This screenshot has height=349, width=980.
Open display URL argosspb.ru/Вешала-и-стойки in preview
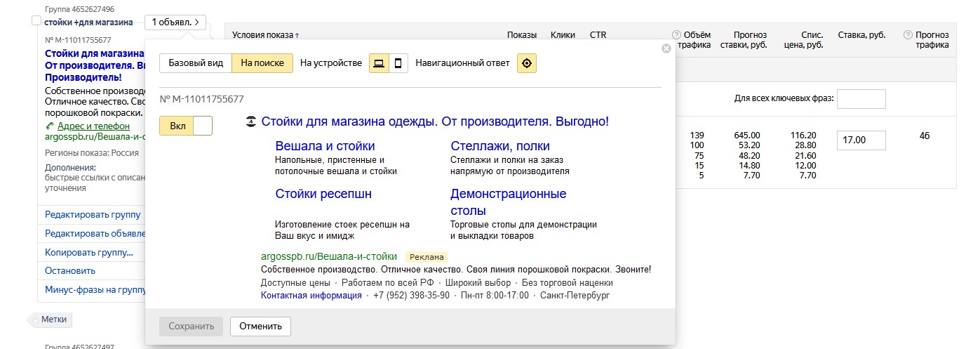click(329, 257)
